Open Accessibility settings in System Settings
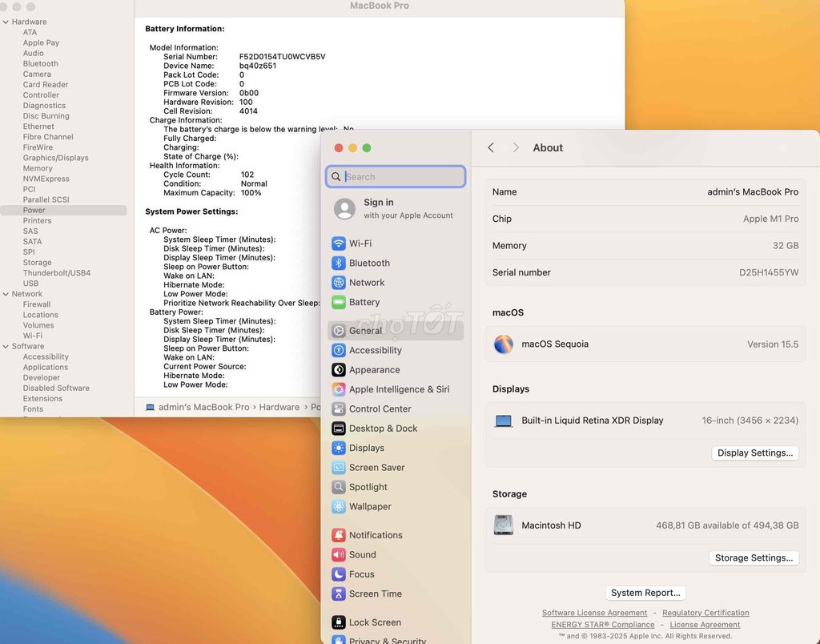Image resolution: width=820 pixels, height=644 pixels. (x=376, y=351)
